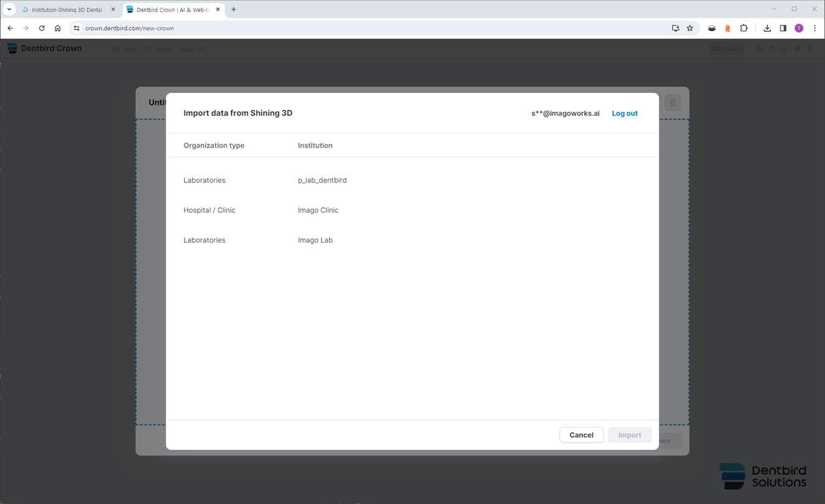This screenshot has height=504, width=825.
Task: Toggle the browser side panel icon
Action: pos(783,28)
